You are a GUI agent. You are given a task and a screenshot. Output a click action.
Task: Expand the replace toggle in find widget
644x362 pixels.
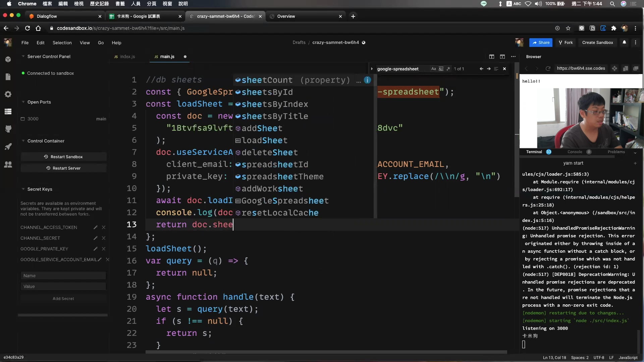[x=372, y=69]
